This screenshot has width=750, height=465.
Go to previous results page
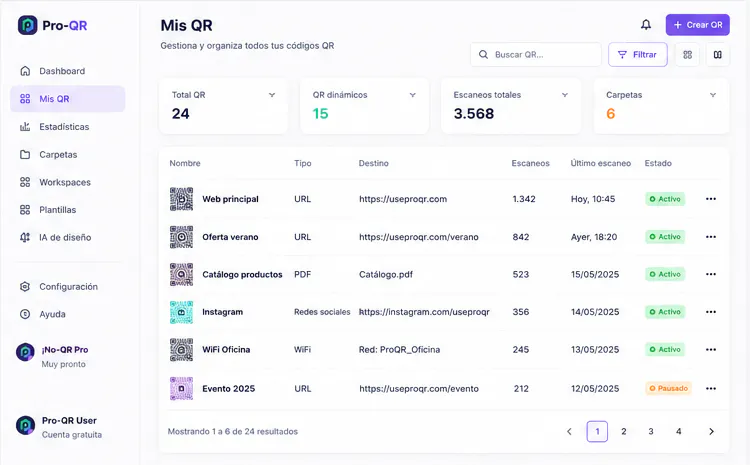tap(569, 432)
